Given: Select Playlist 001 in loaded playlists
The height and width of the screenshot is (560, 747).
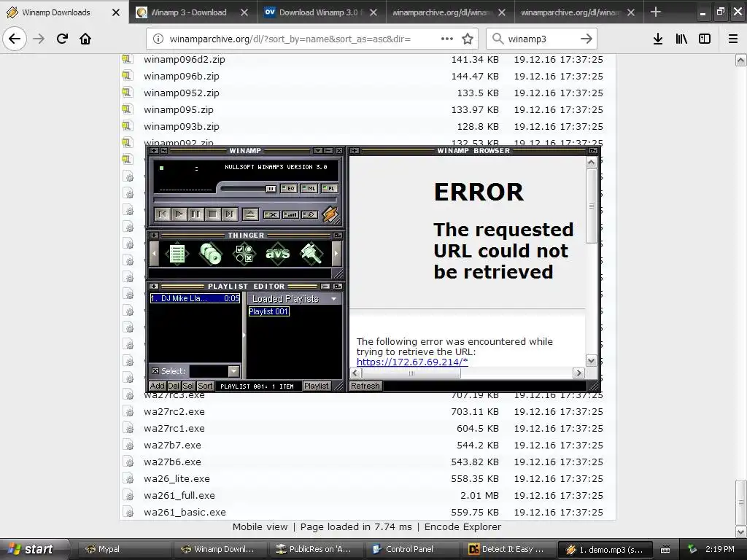Looking at the screenshot, I should (268, 311).
